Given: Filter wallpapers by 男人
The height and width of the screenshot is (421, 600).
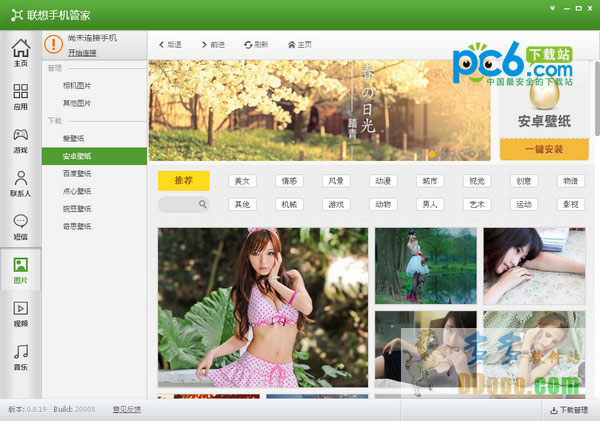Looking at the screenshot, I should pyautogui.click(x=430, y=204).
